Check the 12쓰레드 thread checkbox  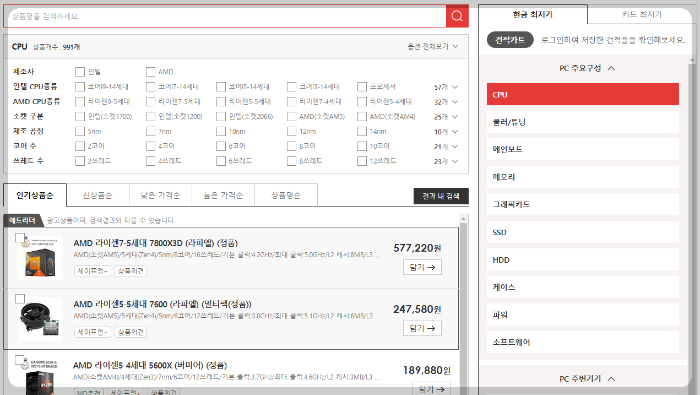click(x=362, y=161)
